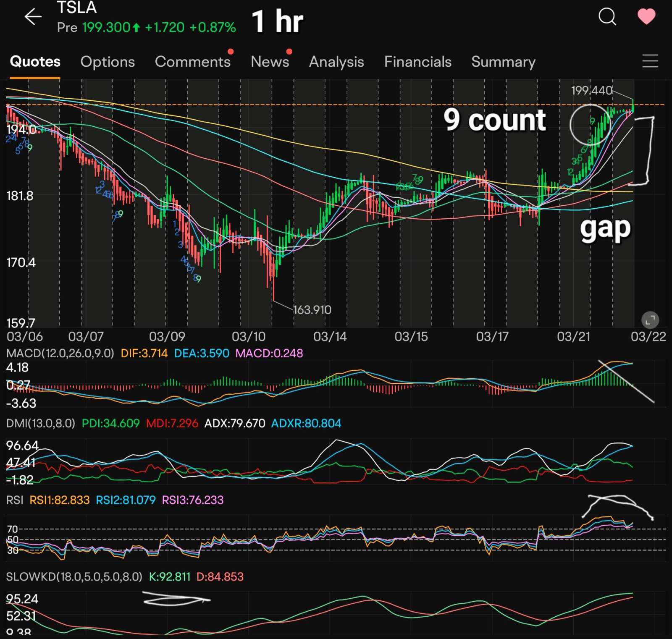This screenshot has width=672, height=639.
Task: Click the D:84.853 value
Action: pyautogui.click(x=220, y=577)
